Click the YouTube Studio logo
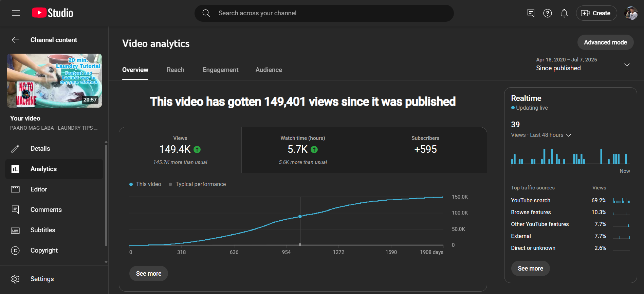The width and height of the screenshot is (644, 294). (53, 13)
